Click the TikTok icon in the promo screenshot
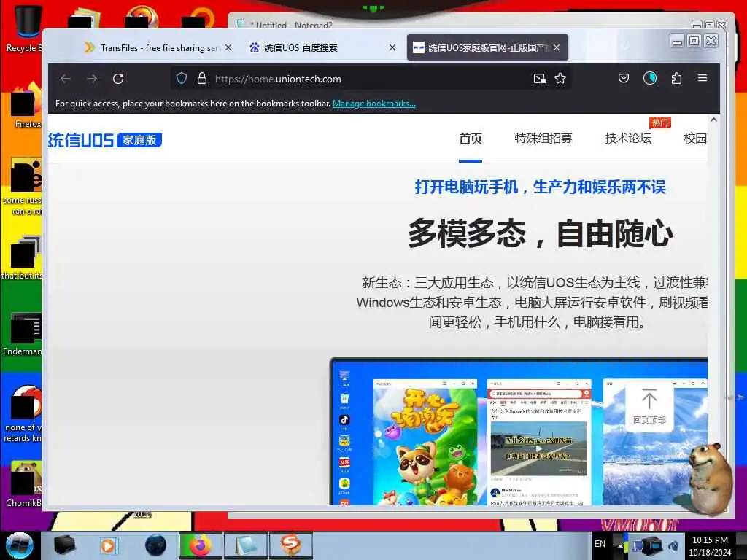747x560 pixels. pyautogui.click(x=344, y=419)
